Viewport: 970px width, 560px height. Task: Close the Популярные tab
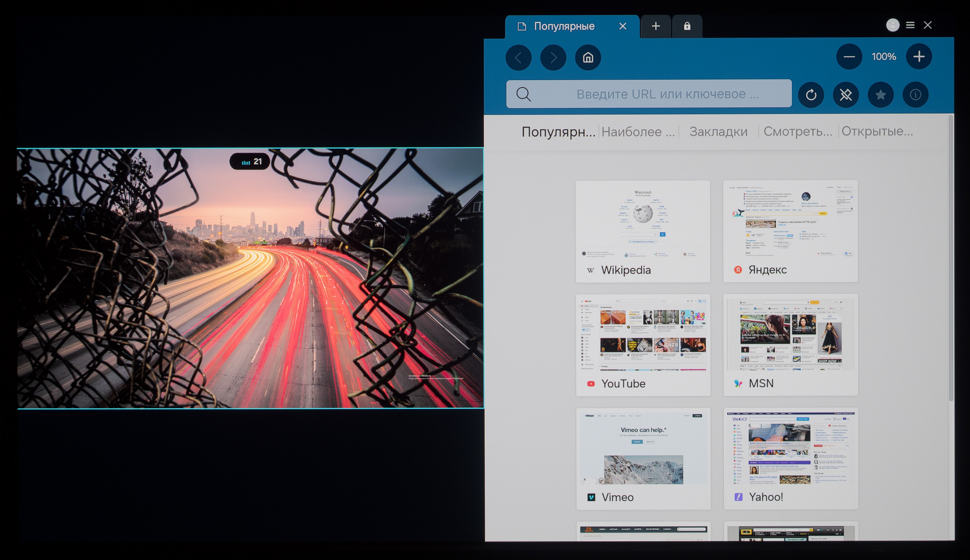(x=623, y=26)
